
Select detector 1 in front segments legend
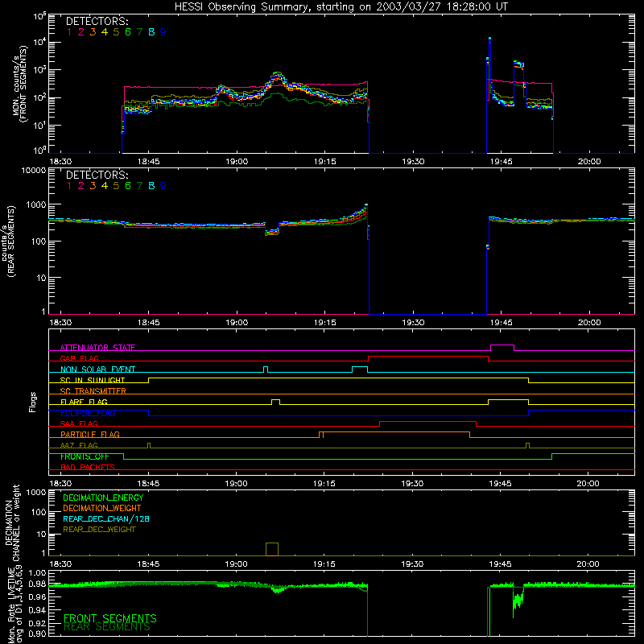[x=69, y=32]
